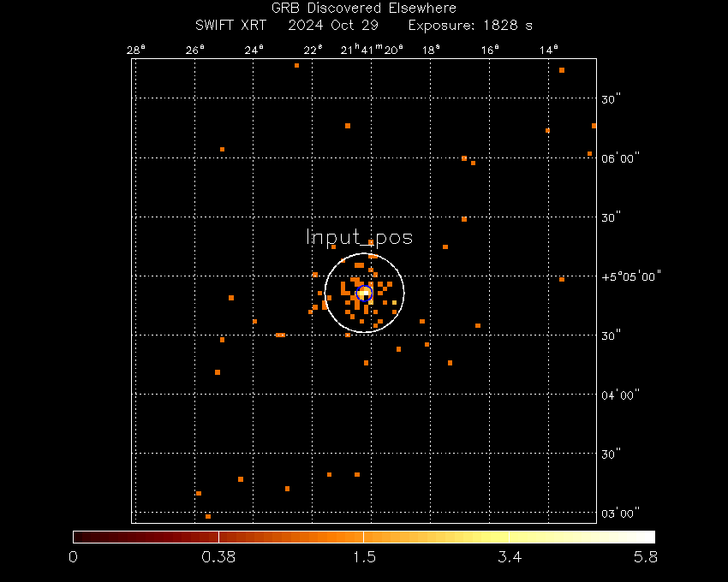Click the 06'00" declination axis label
Screen dimensions: 728x582
[620, 158]
